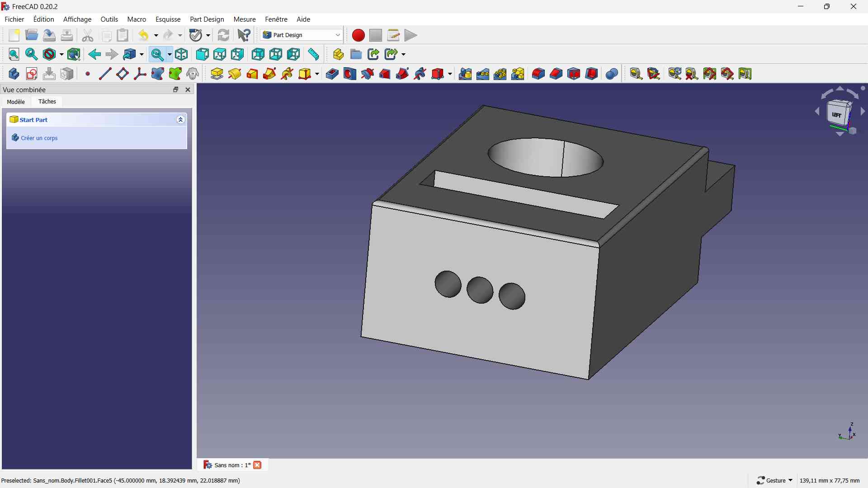The image size is (868, 488).
Task: Toggle floating for Vue combinée panel
Action: [176, 89]
